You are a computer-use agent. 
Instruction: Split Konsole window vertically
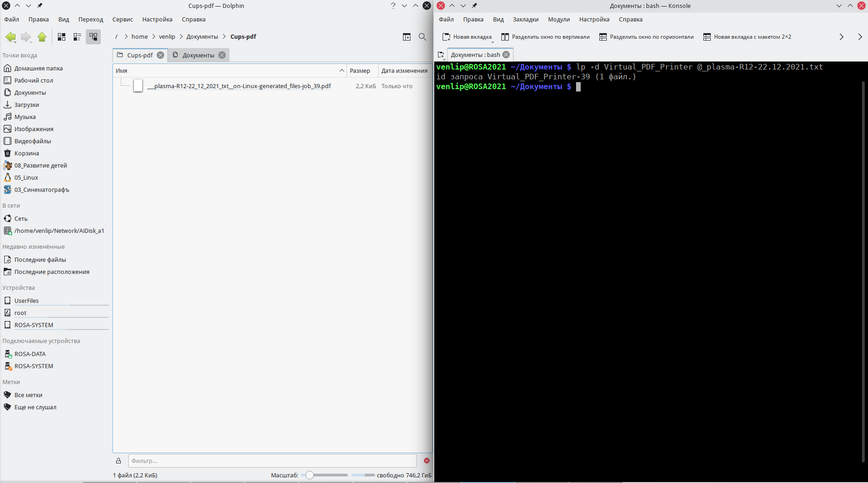(545, 37)
